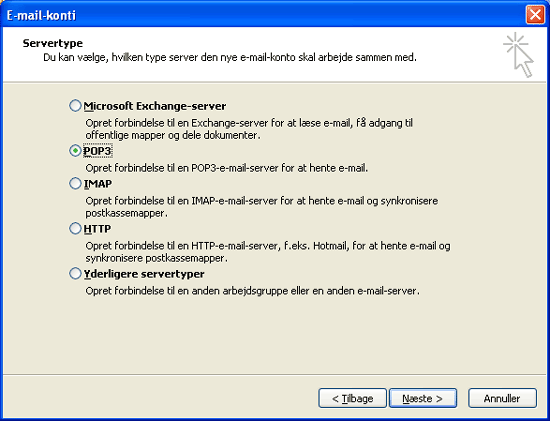550x421 pixels.
Task: Click the bold Microsoft Exchange-server label text
Action: pyautogui.click(x=155, y=106)
